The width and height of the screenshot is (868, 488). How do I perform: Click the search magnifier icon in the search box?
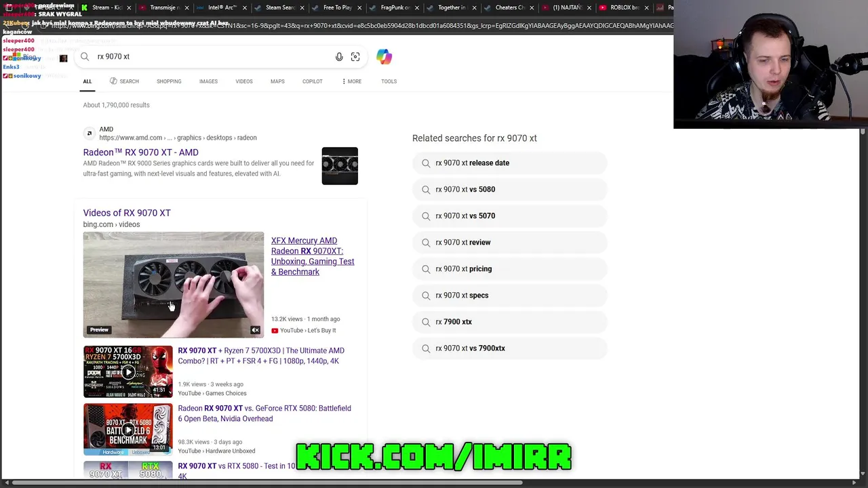85,57
